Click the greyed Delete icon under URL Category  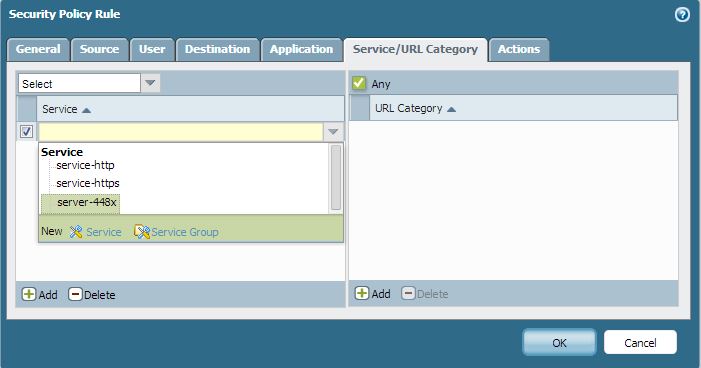point(408,293)
